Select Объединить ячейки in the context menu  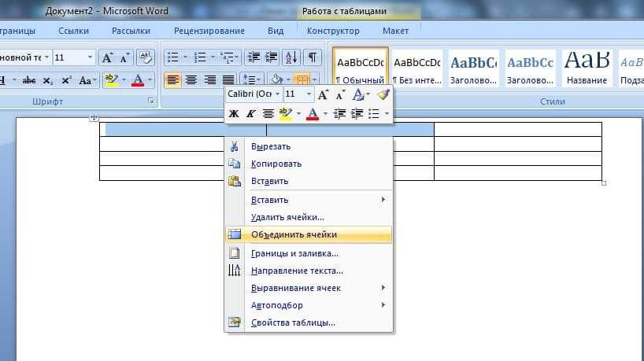click(x=309, y=234)
